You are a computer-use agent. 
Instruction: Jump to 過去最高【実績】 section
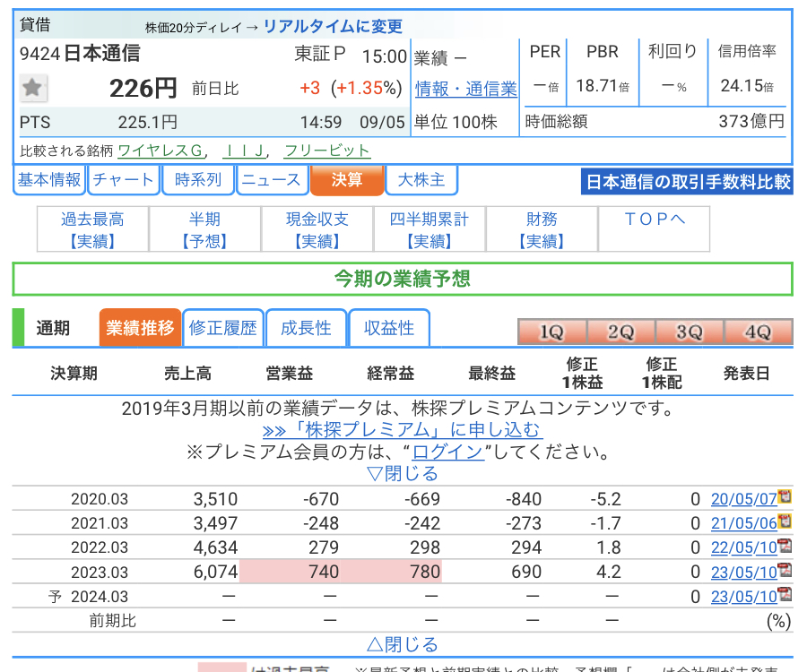[x=92, y=229]
